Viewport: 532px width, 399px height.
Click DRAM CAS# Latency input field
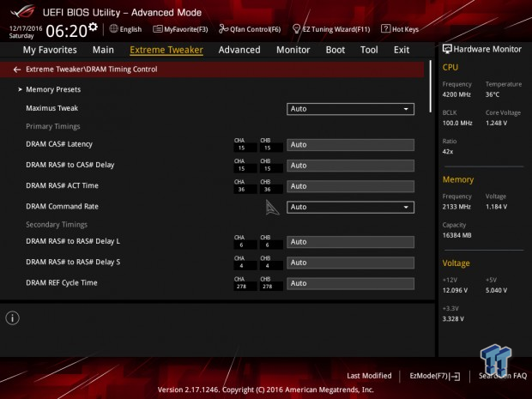pyautogui.click(x=350, y=144)
